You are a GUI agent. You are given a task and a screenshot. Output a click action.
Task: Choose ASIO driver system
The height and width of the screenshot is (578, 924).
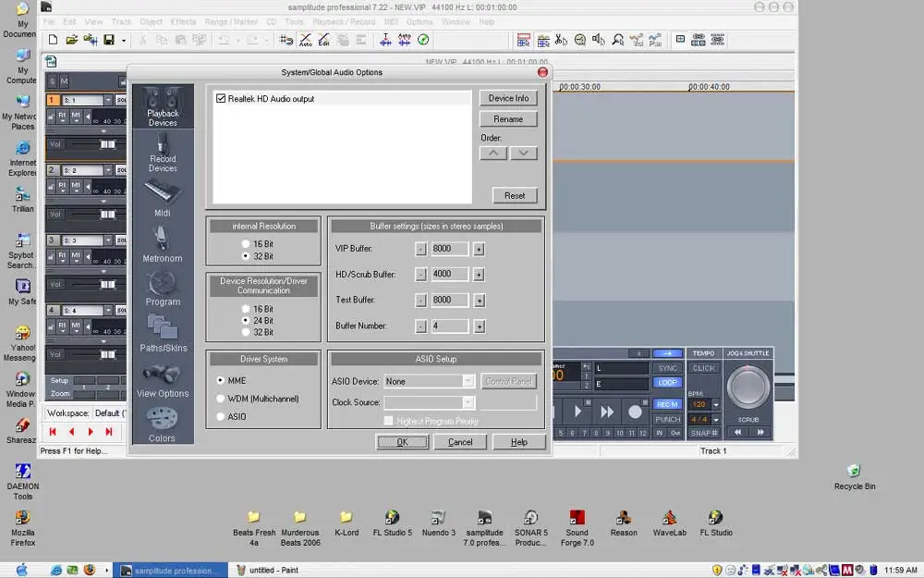[221, 416]
